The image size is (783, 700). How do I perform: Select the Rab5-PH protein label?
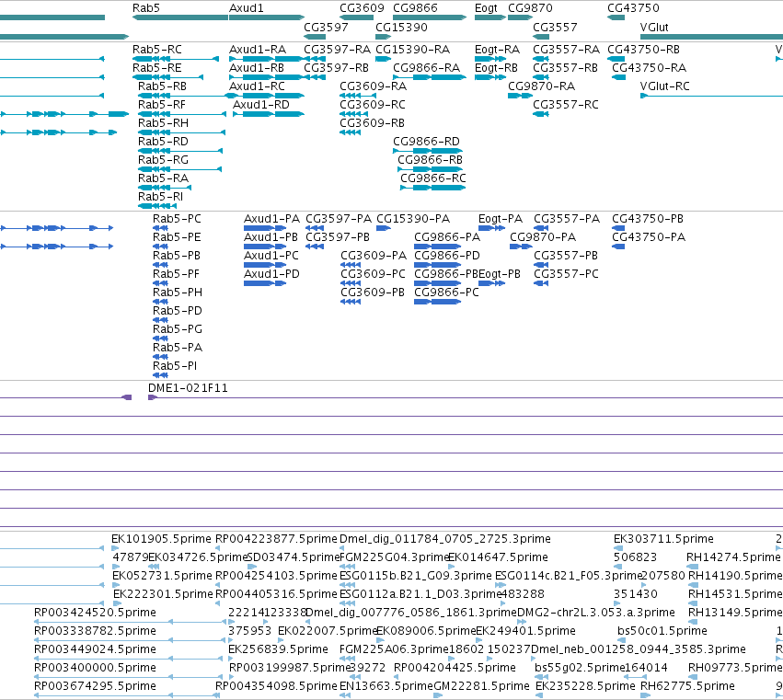178,293
